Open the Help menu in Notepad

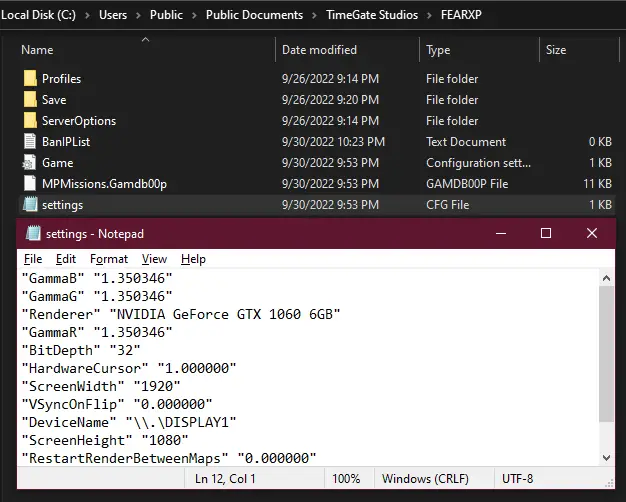click(x=193, y=259)
